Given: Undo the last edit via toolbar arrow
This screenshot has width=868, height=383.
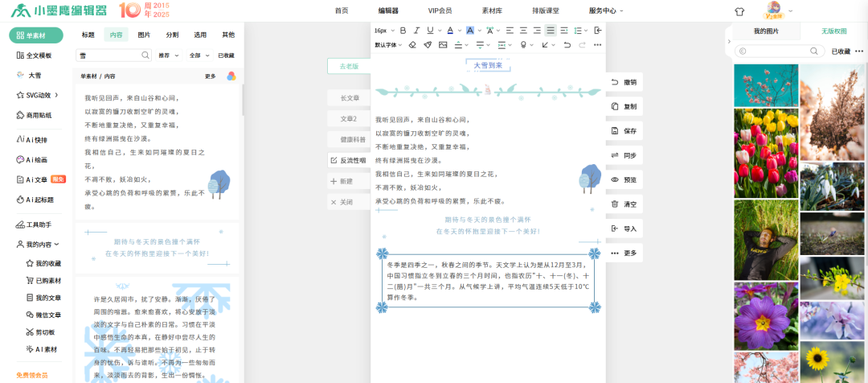Looking at the screenshot, I should (x=567, y=45).
